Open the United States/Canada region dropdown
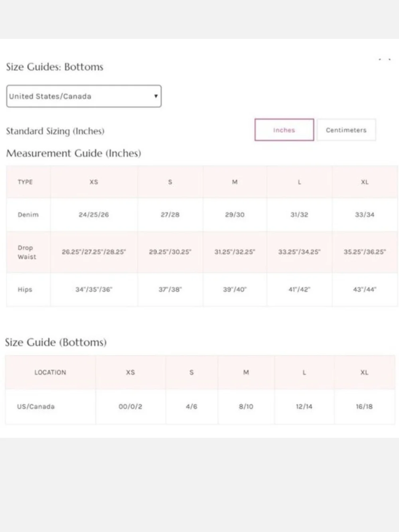The width and height of the screenshot is (399, 532). [x=84, y=96]
